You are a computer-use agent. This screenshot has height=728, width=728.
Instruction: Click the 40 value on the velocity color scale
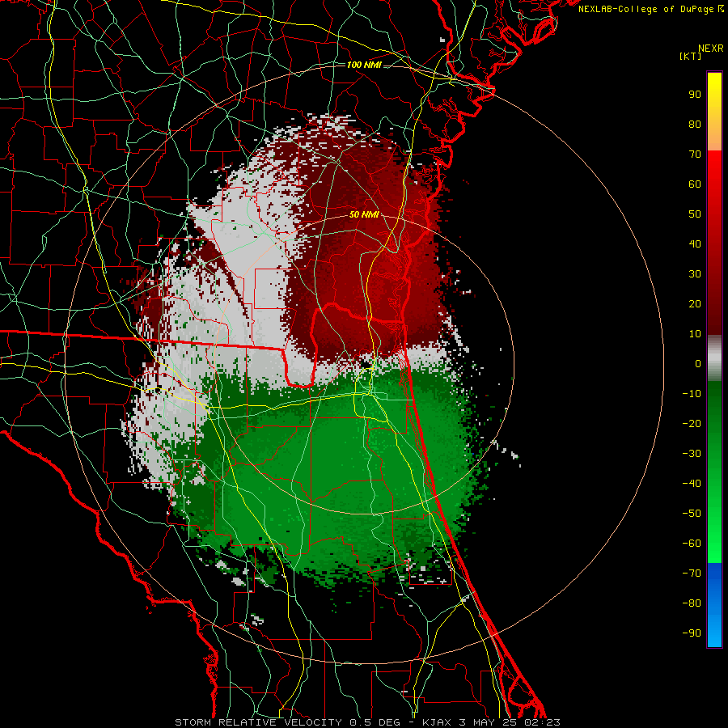coord(695,243)
